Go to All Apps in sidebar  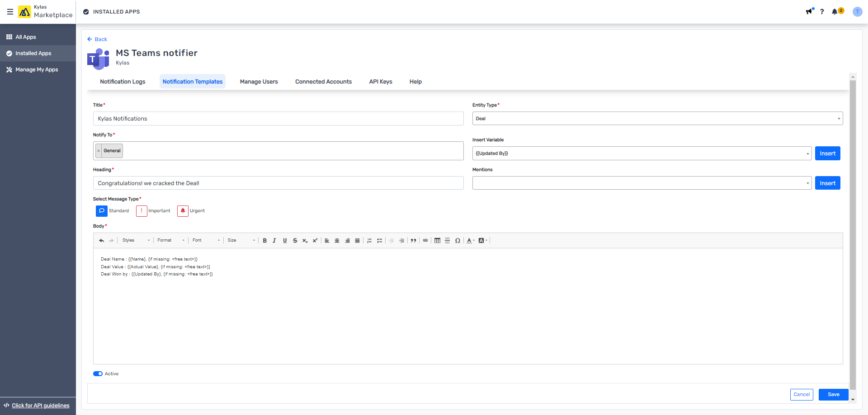(x=38, y=37)
